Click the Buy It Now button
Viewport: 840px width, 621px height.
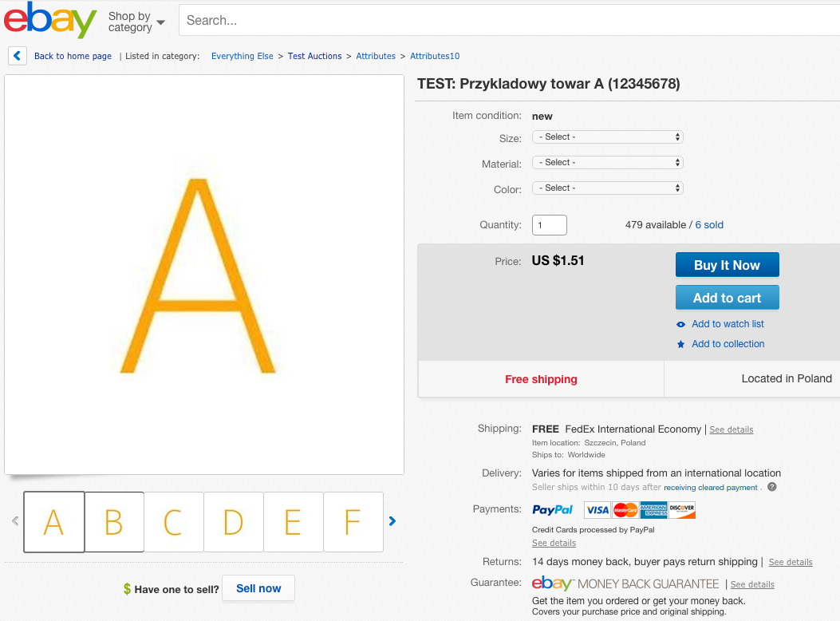[x=727, y=265]
